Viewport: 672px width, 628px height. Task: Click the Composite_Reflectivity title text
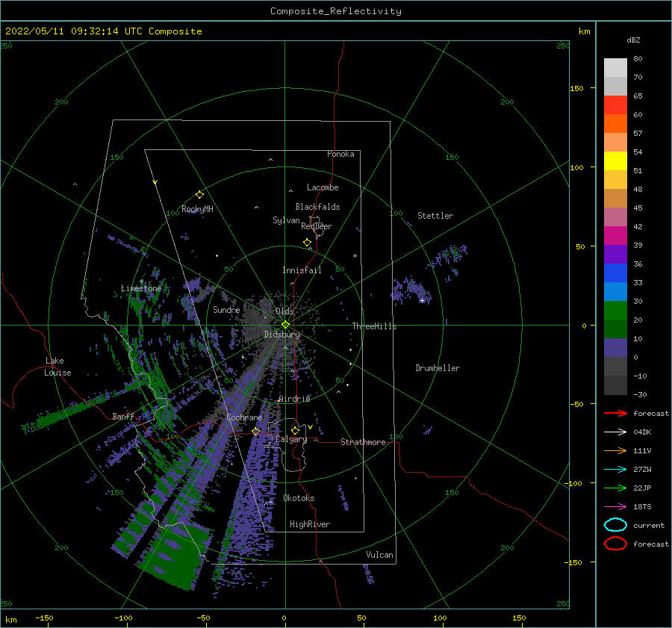click(335, 11)
